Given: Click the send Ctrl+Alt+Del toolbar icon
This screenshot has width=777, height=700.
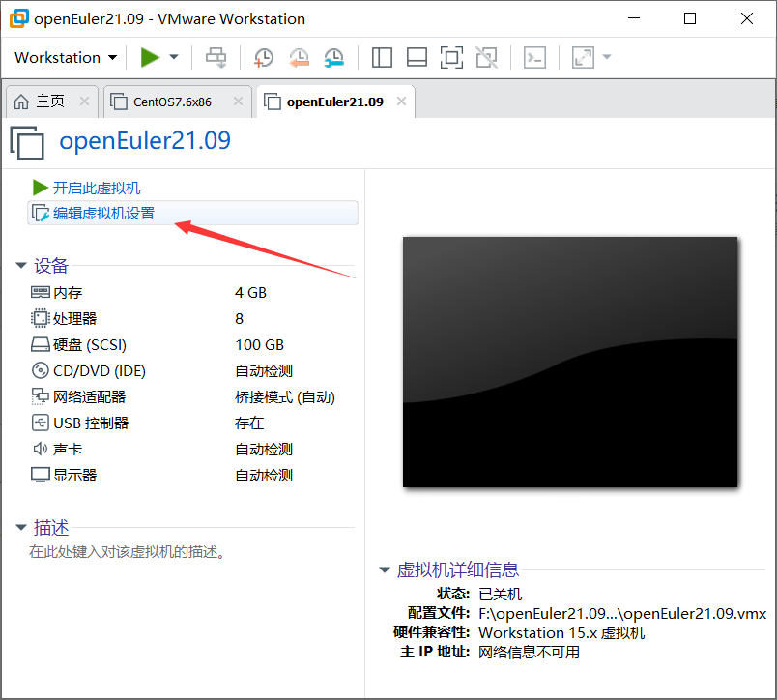Looking at the screenshot, I should point(216,57).
